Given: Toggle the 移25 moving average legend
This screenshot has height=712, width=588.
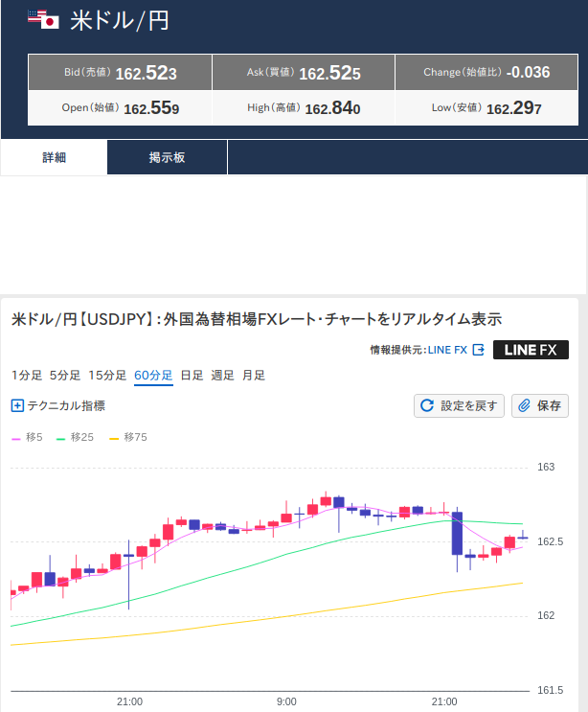Looking at the screenshot, I should pyautogui.click(x=75, y=437).
